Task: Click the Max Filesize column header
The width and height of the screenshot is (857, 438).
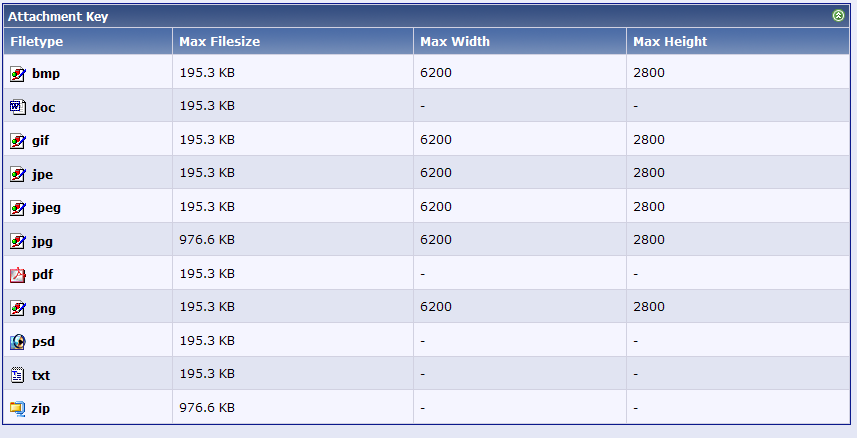Action: tap(220, 42)
